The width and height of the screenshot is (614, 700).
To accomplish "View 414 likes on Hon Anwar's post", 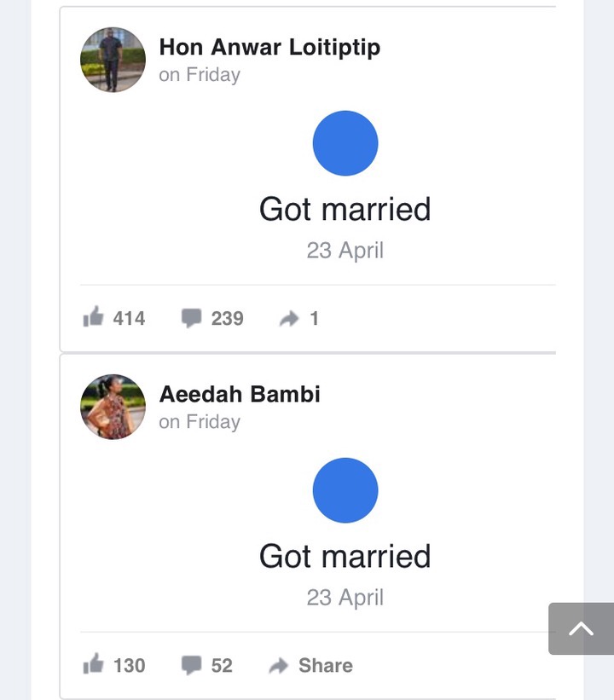I will pyautogui.click(x=129, y=318).
